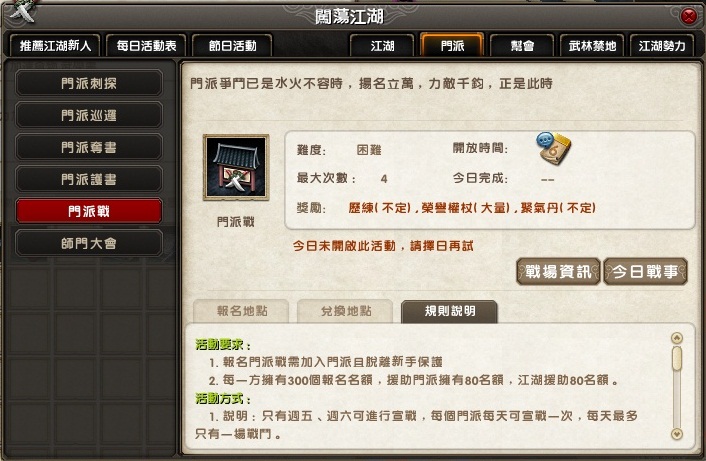The width and height of the screenshot is (706, 461).
Task: Click the rules panel scrollbar handle
Action: [x=676, y=358]
